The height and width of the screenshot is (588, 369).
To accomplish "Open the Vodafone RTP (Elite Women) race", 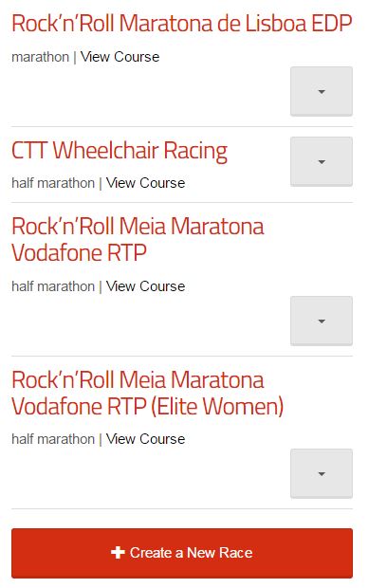I will 147,393.
